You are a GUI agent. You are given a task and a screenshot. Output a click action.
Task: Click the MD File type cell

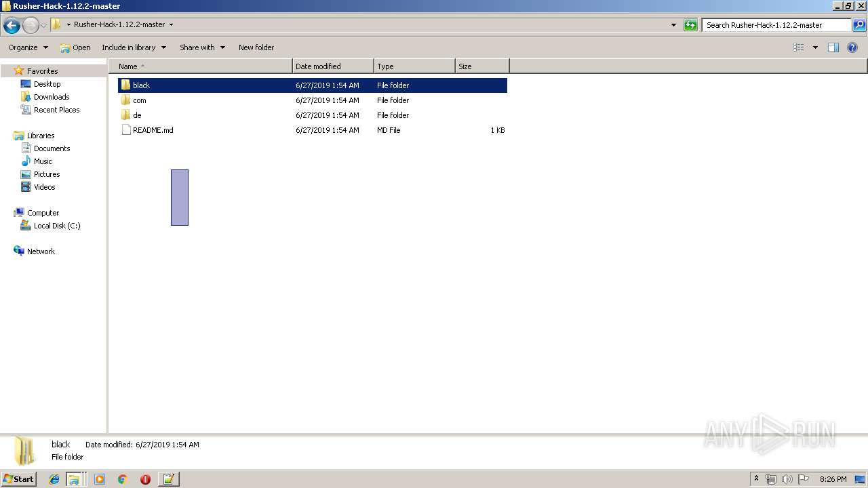389,130
